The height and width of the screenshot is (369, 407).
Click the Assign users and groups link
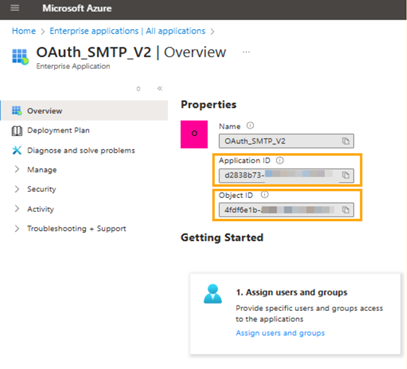[x=280, y=333]
